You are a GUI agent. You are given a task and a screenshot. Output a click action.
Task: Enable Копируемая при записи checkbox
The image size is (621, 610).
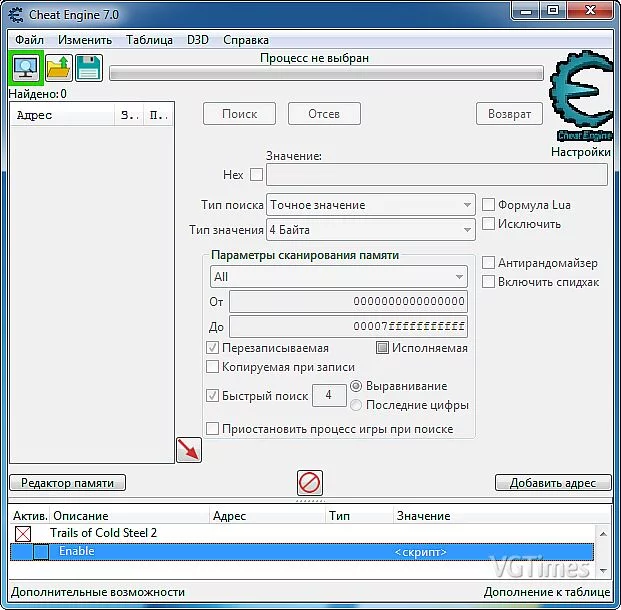pos(212,367)
